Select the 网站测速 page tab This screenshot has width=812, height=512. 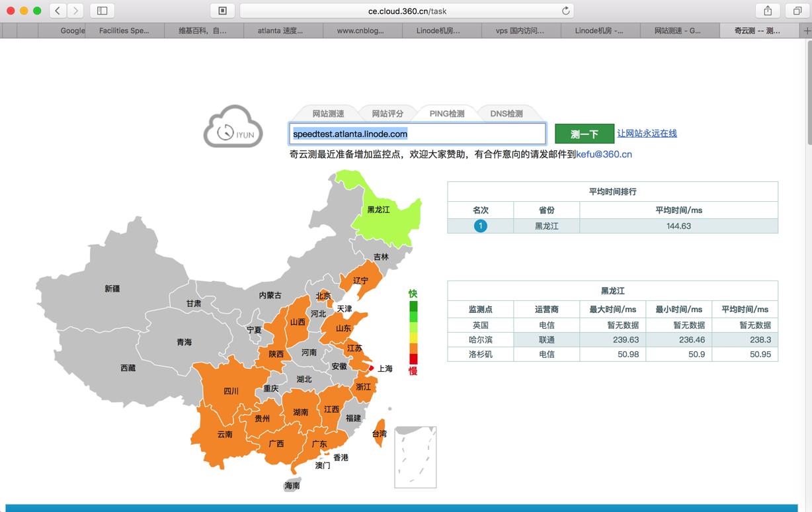[328, 114]
